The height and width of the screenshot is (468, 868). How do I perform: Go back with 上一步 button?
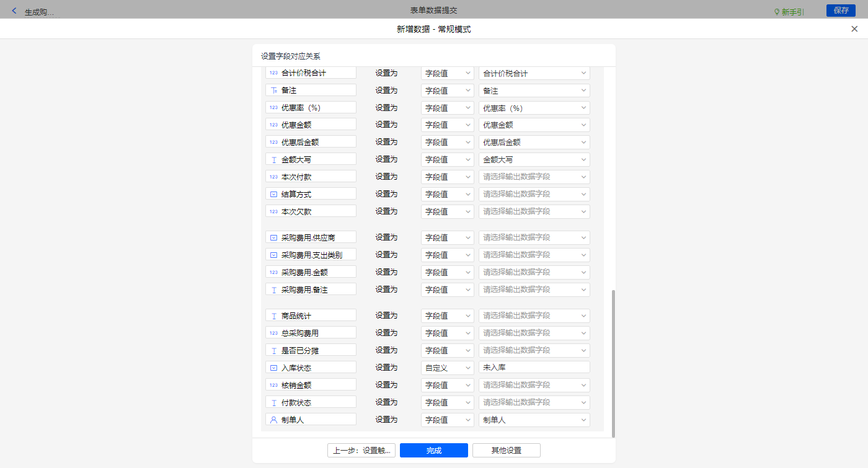click(x=361, y=451)
